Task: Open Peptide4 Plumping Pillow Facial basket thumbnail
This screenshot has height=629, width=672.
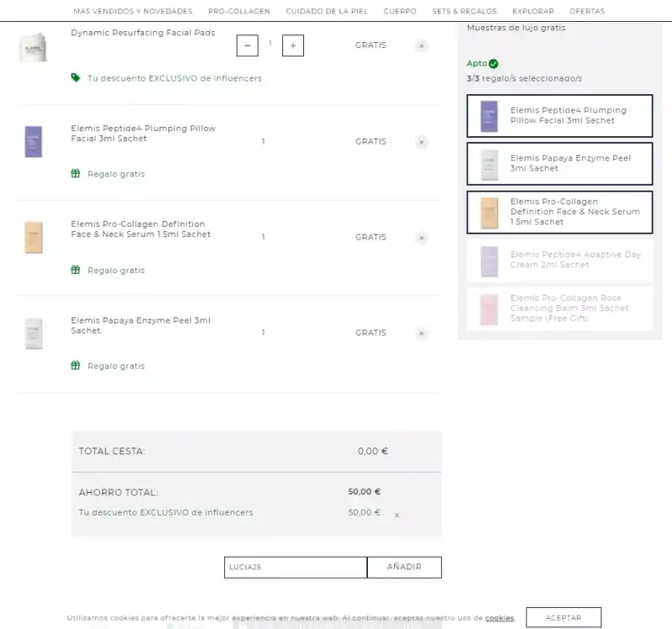Action: click(34, 142)
